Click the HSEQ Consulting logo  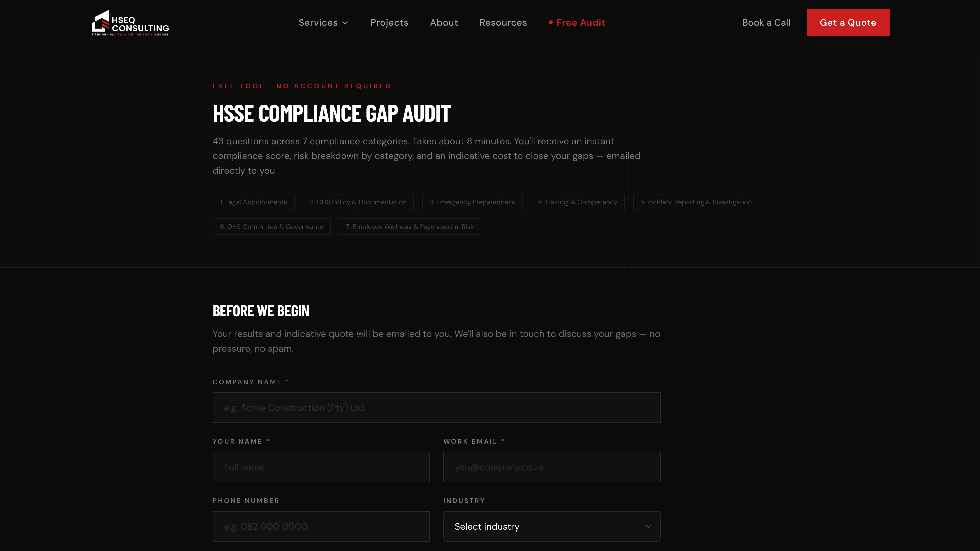(130, 23)
